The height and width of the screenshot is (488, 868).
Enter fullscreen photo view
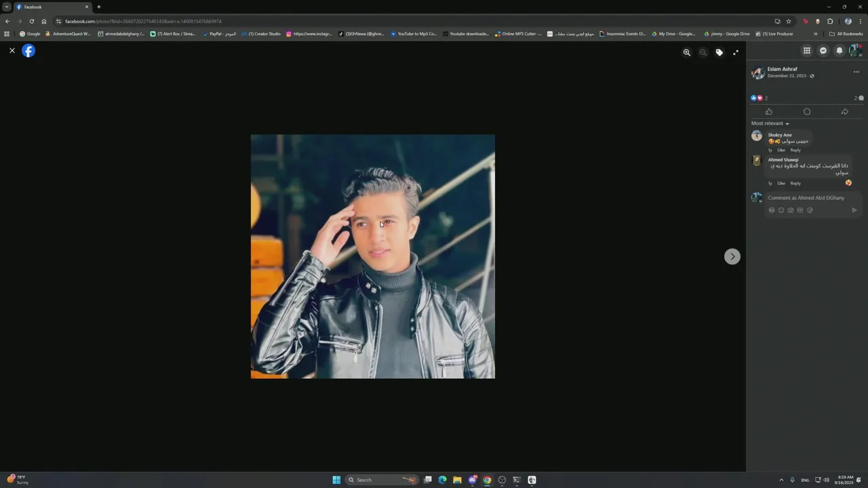[x=736, y=52]
